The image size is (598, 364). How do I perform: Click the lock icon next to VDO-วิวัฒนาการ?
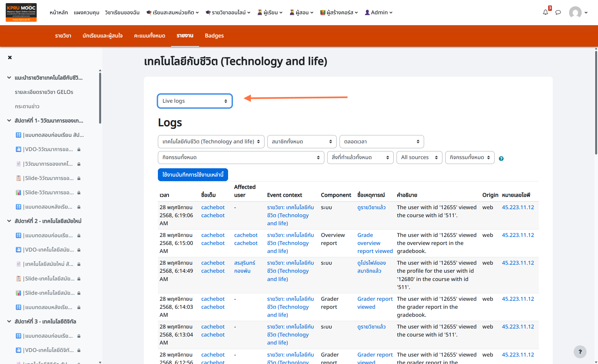79,149
